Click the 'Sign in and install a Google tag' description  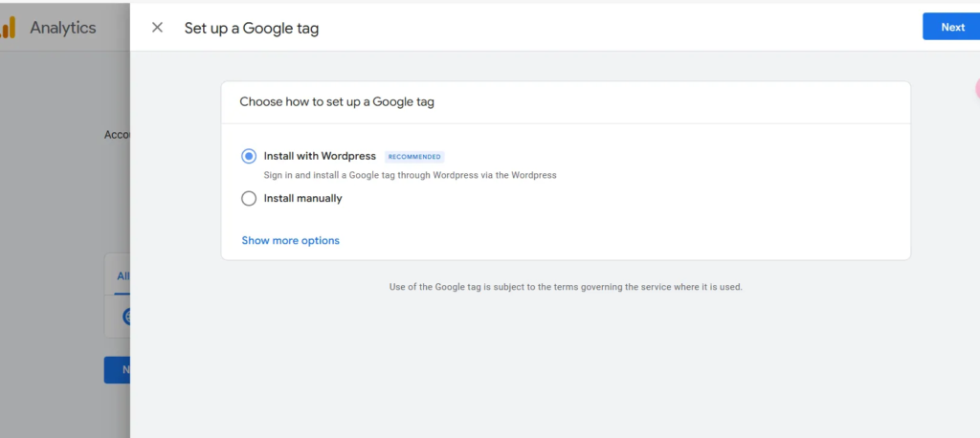pyautogui.click(x=410, y=176)
